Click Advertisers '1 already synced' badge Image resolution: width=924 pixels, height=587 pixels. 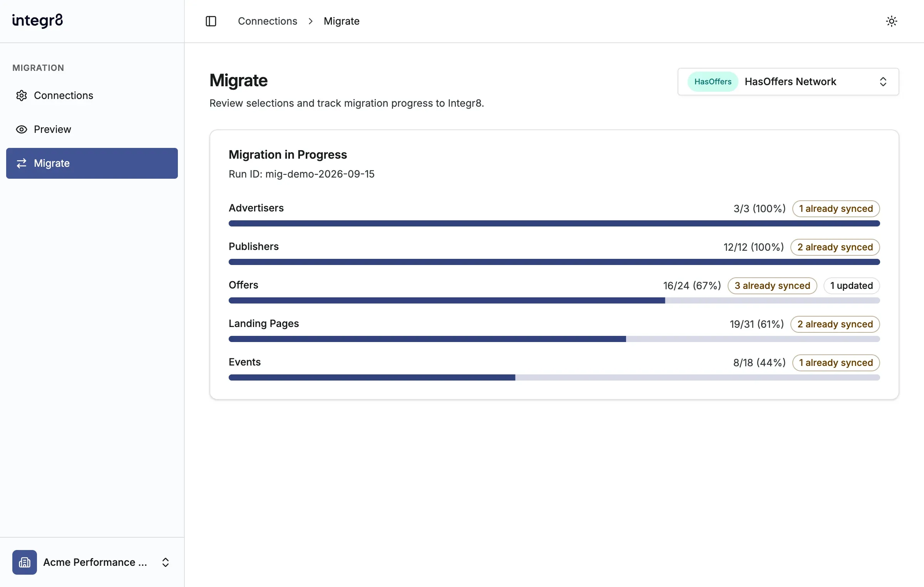pyautogui.click(x=836, y=209)
